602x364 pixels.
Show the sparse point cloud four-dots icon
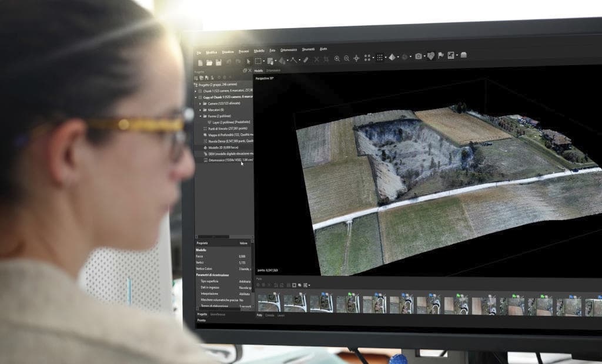(x=367, y=58)
